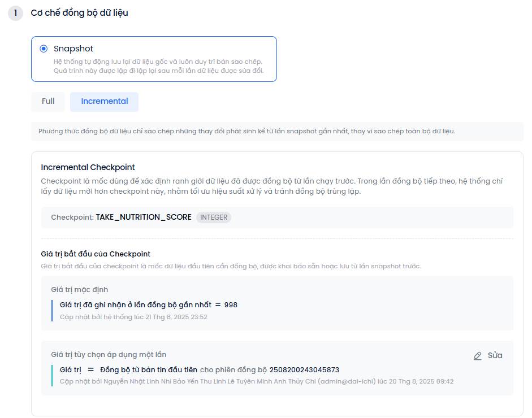
Task: Click the Cơ chế đồng bộ dữ liệu heading
Action: coord(79,13)
